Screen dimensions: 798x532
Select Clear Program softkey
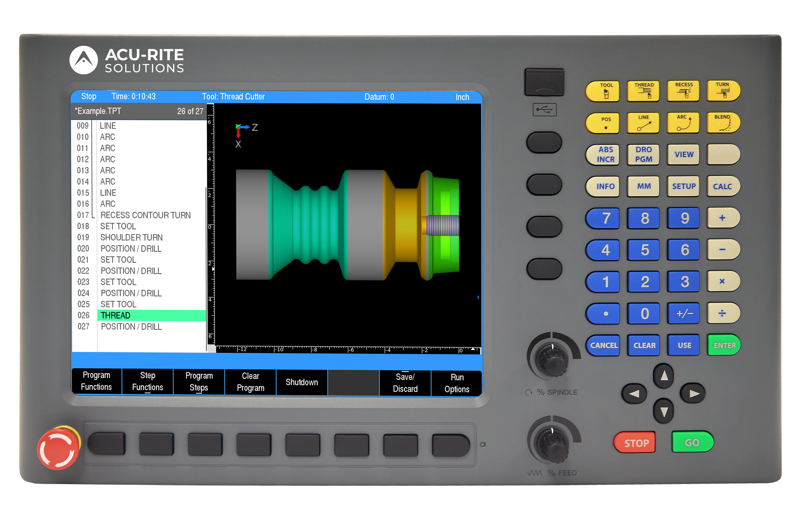tap(250, 382)
